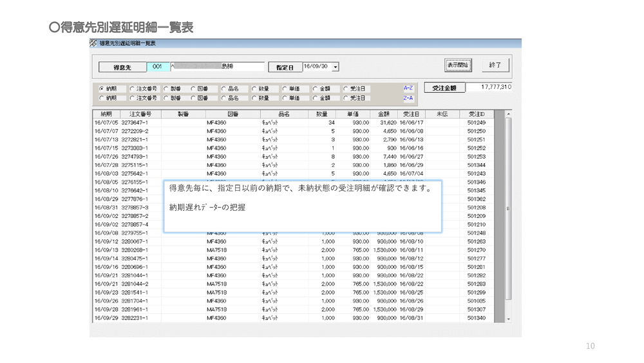Select order number 3274793-1
This screenshot has width=644, height=363.
tap(135, 157)
